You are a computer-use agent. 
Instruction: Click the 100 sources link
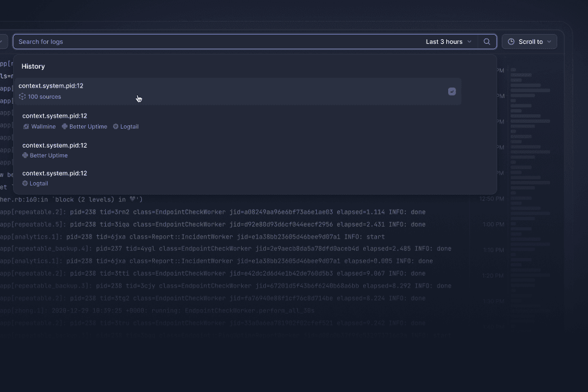coord(44,97)
